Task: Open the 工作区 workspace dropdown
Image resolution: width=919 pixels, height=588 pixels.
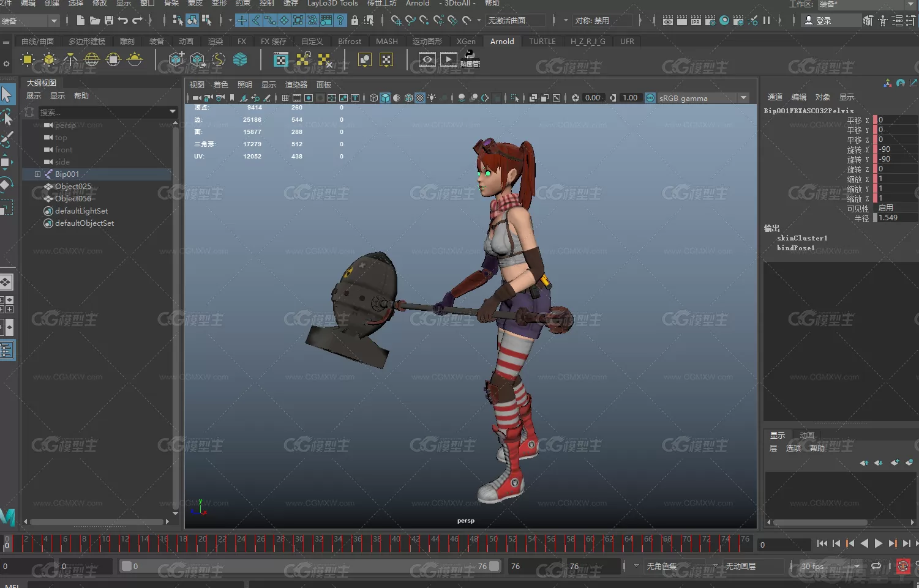Action: pos(868,4)
